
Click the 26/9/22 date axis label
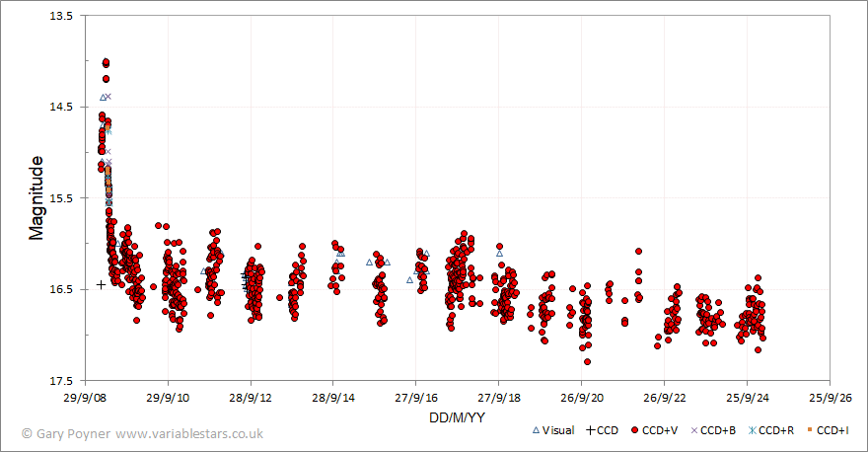pyautogui.click(x=664, y=398)
